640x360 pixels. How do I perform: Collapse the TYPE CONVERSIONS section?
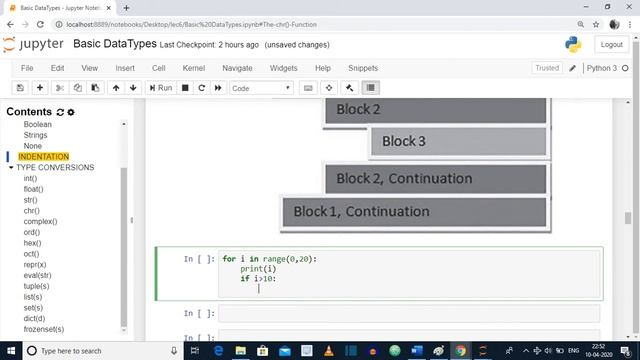pyautogui.click(x=11, y=168)
